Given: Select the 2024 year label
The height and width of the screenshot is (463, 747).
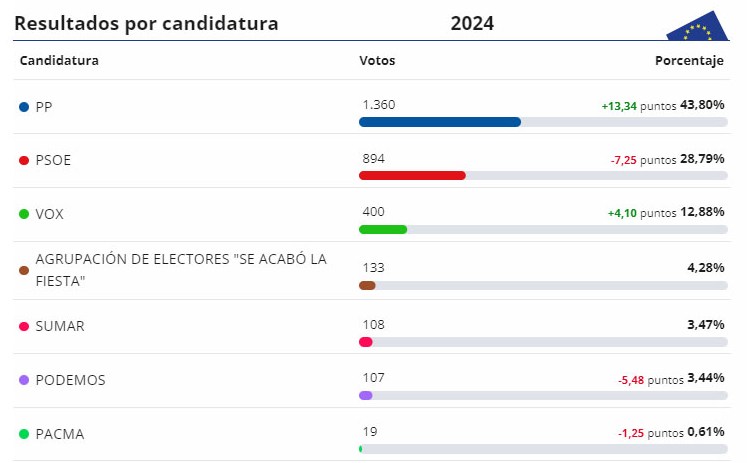Looking at the screenshot, I should click(472, 23).
